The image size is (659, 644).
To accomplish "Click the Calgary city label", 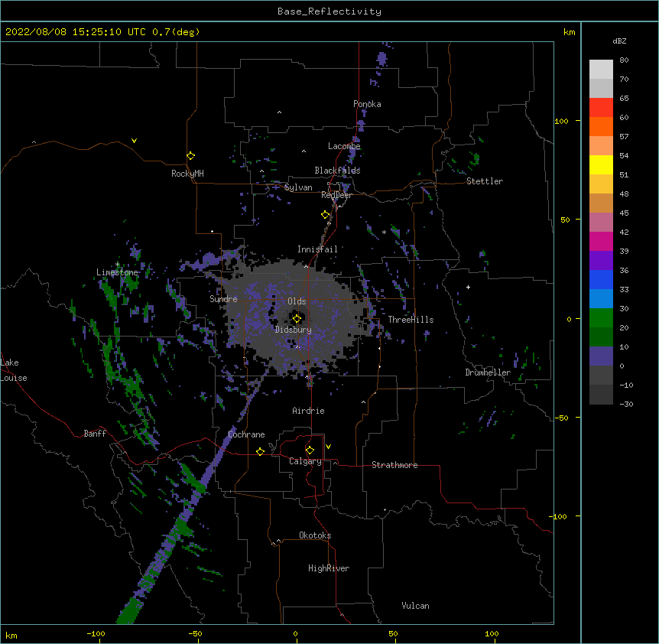I will [305, 461].
